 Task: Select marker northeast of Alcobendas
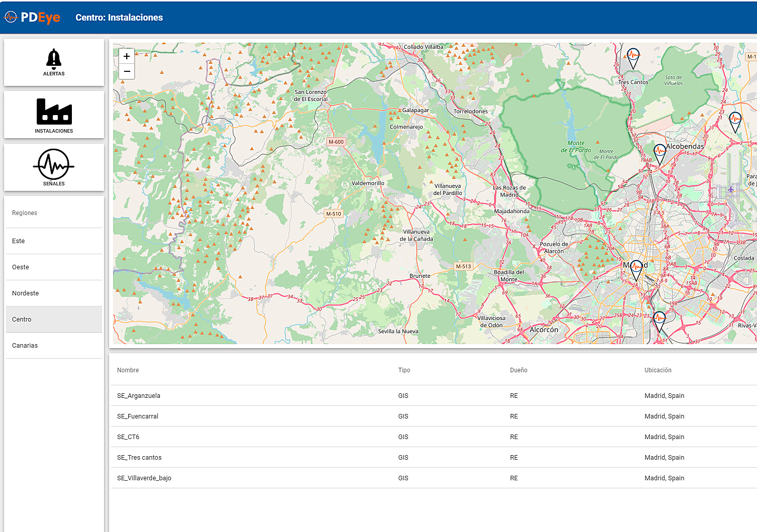735,123
